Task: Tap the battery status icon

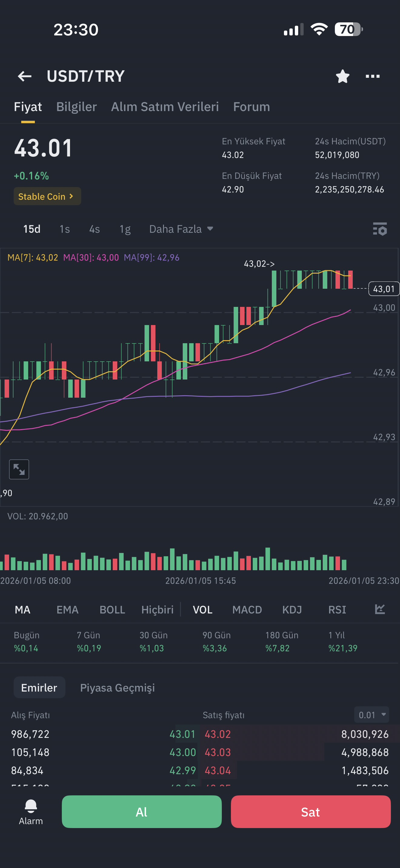Action: pos(348,29)
